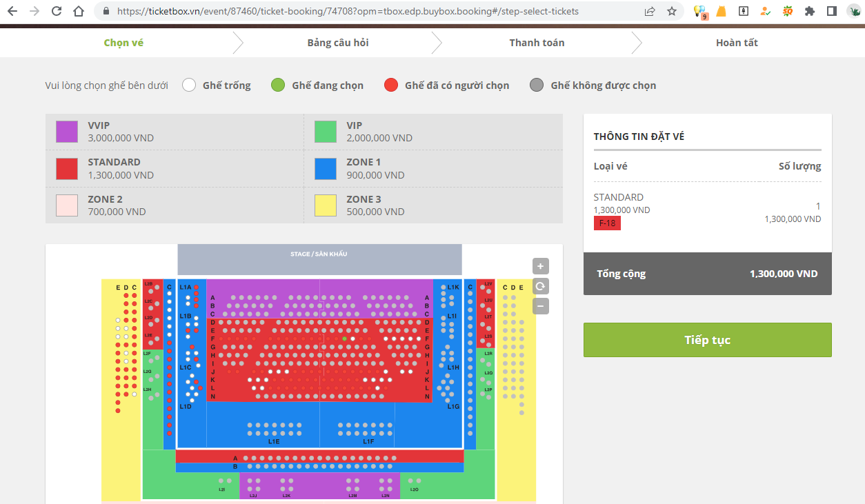Click the 'L1F' section label on map
Screen dimensions: 865x504
[368, 441]
